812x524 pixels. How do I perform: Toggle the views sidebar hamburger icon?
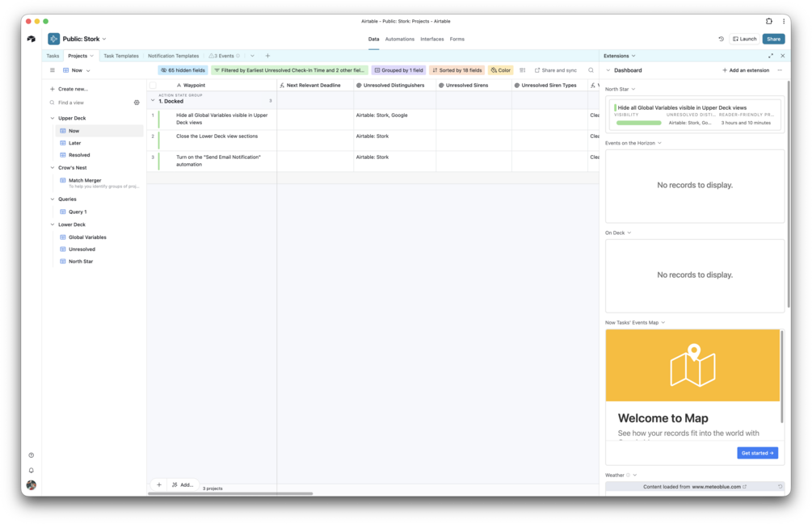(x=53, y=70)
